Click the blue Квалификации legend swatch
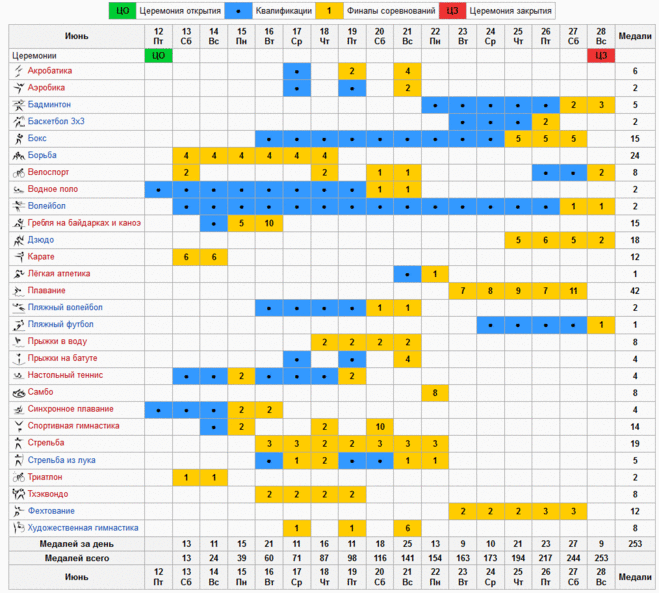This screenshot has width=659, height=593. pos(238,11)
